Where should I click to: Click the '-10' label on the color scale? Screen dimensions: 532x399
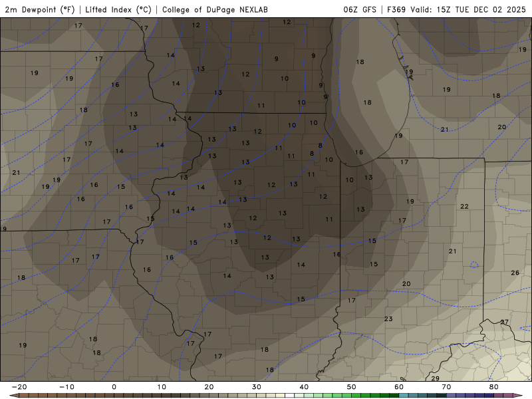(67, 387)
